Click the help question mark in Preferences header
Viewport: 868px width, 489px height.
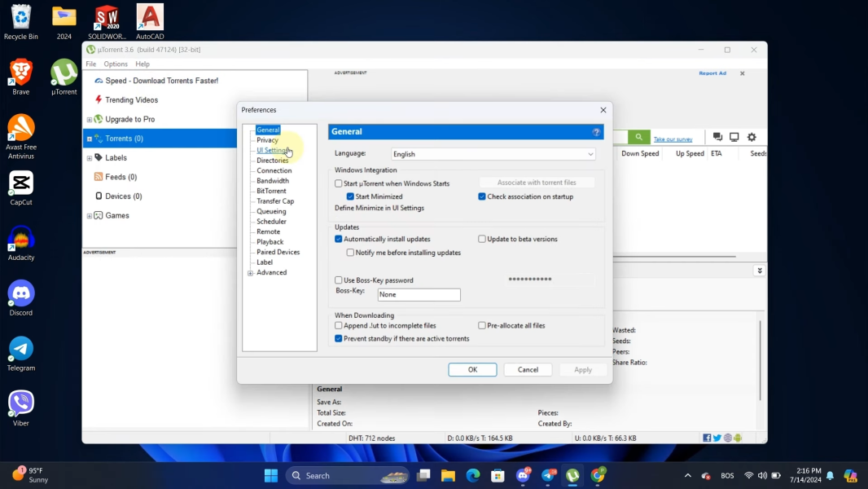[x=596, y=132]
